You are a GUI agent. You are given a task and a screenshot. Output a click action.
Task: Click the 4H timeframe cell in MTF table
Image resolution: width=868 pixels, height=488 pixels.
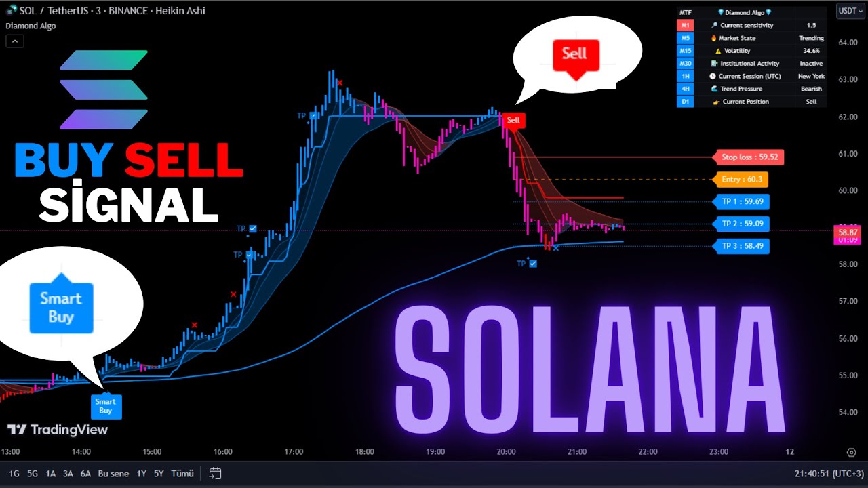[x=686, y=89]
